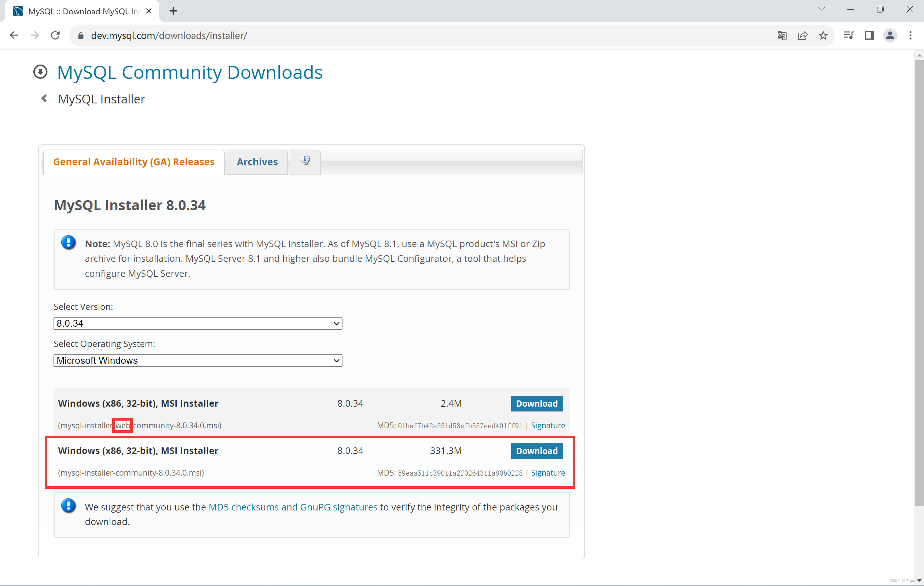The height and width of the screenshot is (586, 924).
Task: Open the Select Version dropdown
Action: [x=198, y=323]
